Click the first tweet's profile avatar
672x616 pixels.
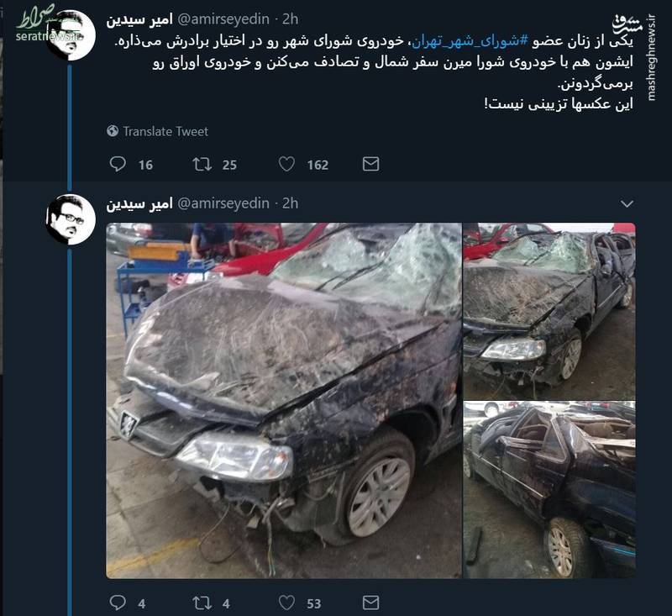71,35
